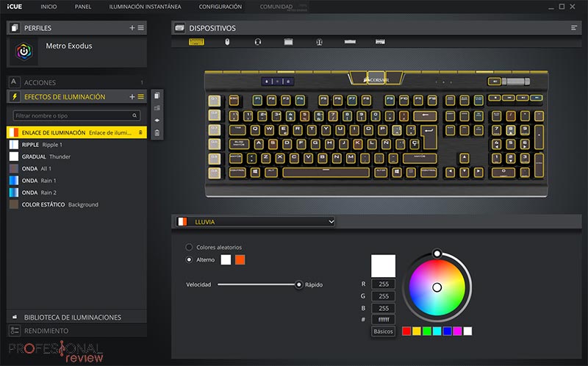Click the B value input field
Screen dimensions: 588x366
click(x=383, y=308)
